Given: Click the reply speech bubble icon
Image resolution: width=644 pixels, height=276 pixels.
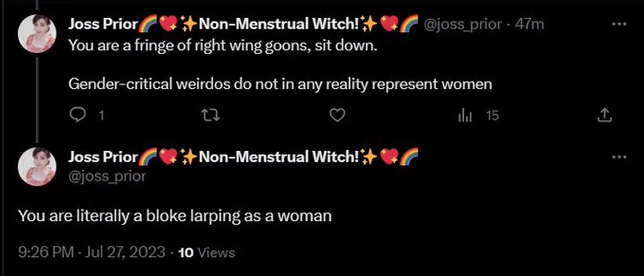Looking at the screenshot, I should (x=77, y=116).
